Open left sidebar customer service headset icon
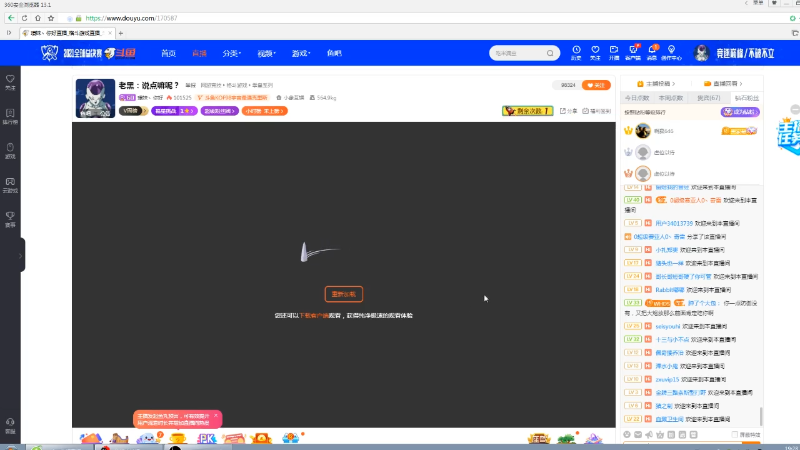 pos(10,426)
